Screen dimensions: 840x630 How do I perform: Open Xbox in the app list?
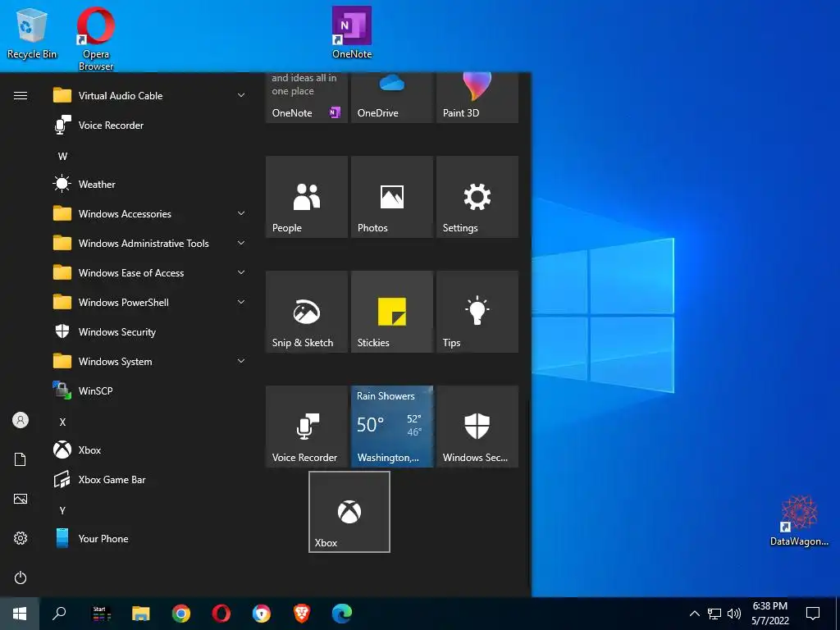pyautogui.click(x=149, y=450)
